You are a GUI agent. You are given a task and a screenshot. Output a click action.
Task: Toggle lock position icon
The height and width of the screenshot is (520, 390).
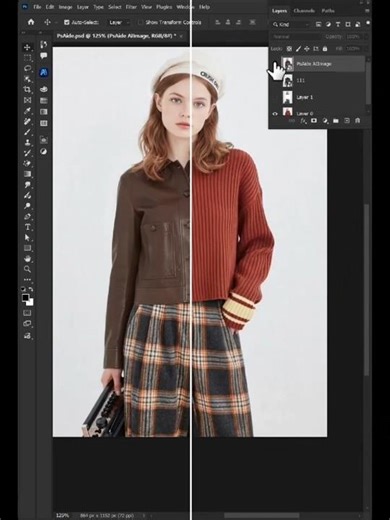[x=307, y=49]
